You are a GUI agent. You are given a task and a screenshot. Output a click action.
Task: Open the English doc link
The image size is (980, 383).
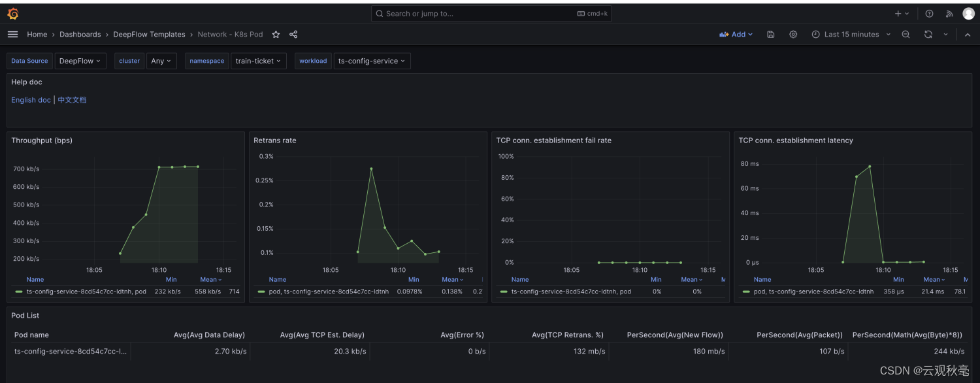pyautogui.click(x=31, y=100)
